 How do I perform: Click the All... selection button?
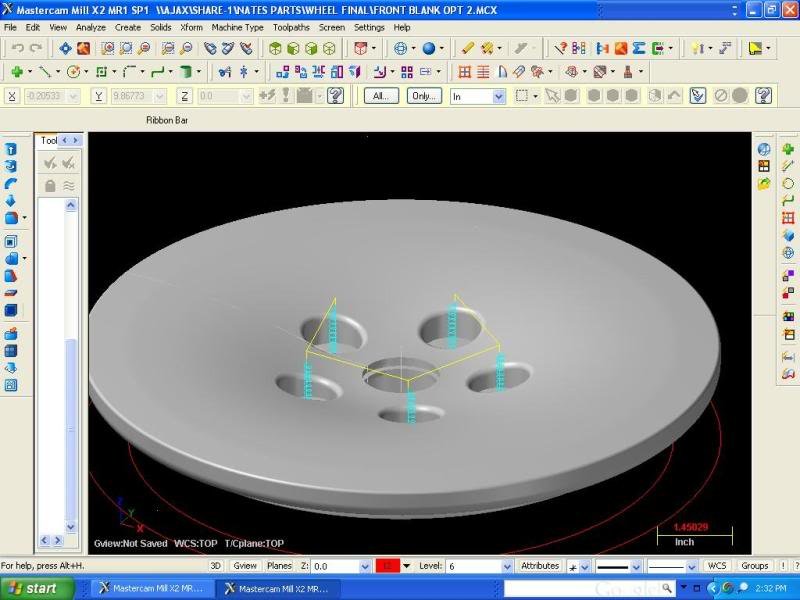[381, 96]
